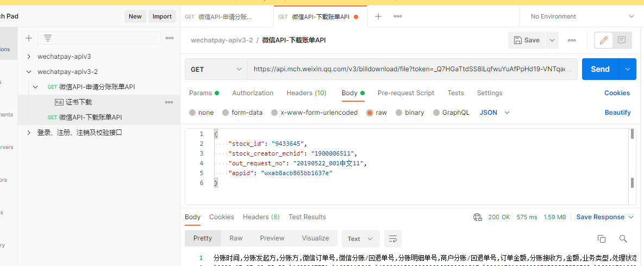Click the plus icon to create new collection

pos(29,38)
